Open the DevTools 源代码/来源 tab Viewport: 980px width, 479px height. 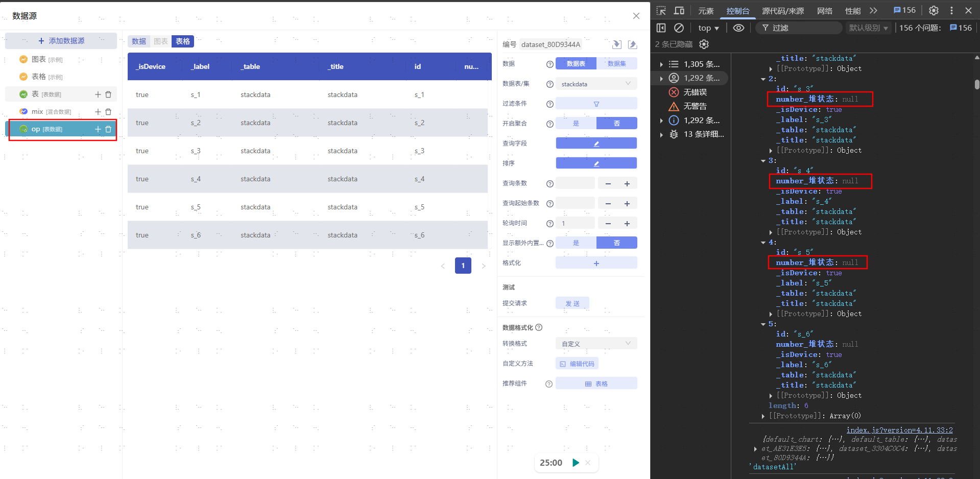click(783, 11)
